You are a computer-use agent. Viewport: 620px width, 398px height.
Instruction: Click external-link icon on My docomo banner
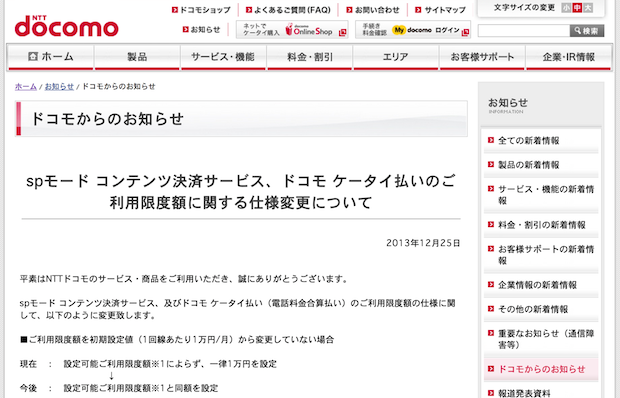pos(465,32)
